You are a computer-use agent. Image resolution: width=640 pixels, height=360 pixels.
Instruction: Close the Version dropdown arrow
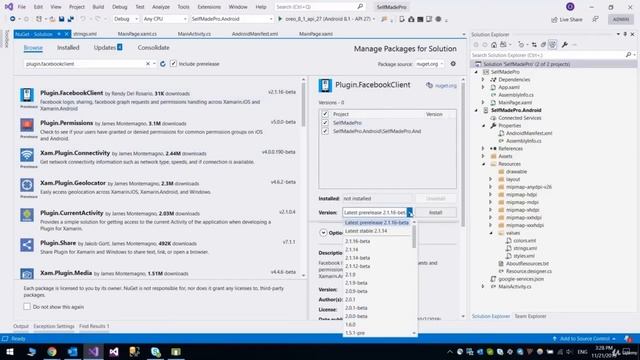point(410,212)
